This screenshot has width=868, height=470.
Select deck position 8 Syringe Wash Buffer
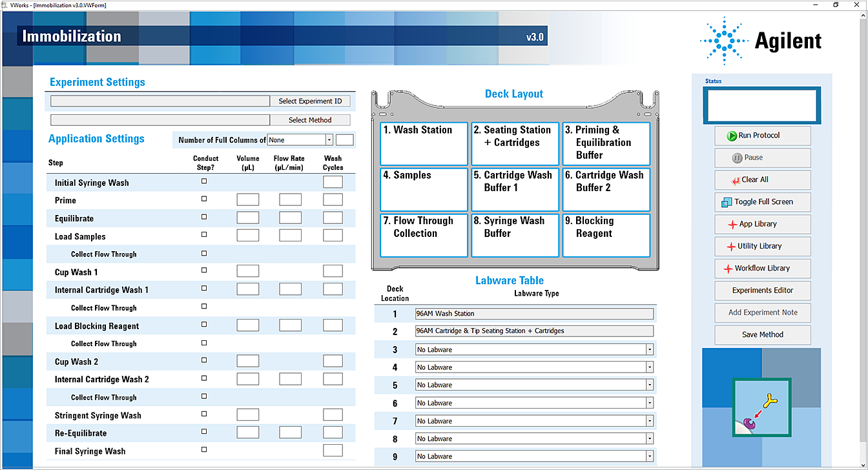click(515, 236)
